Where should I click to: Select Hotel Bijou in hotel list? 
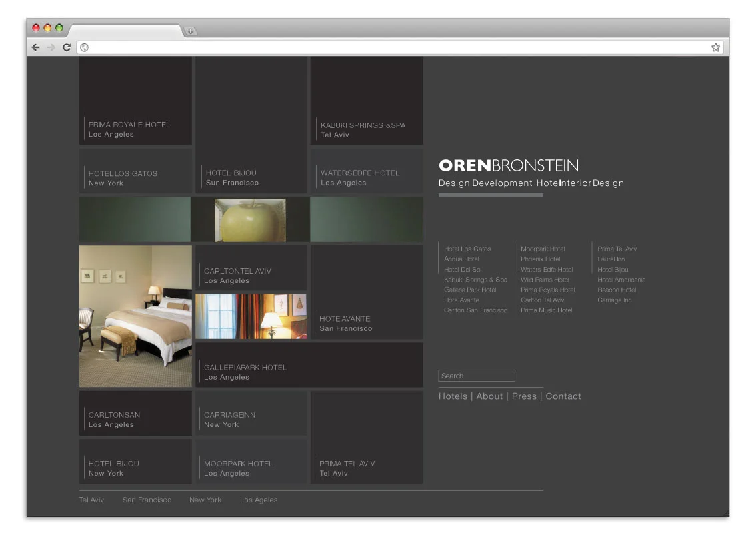tap(613, 270)
